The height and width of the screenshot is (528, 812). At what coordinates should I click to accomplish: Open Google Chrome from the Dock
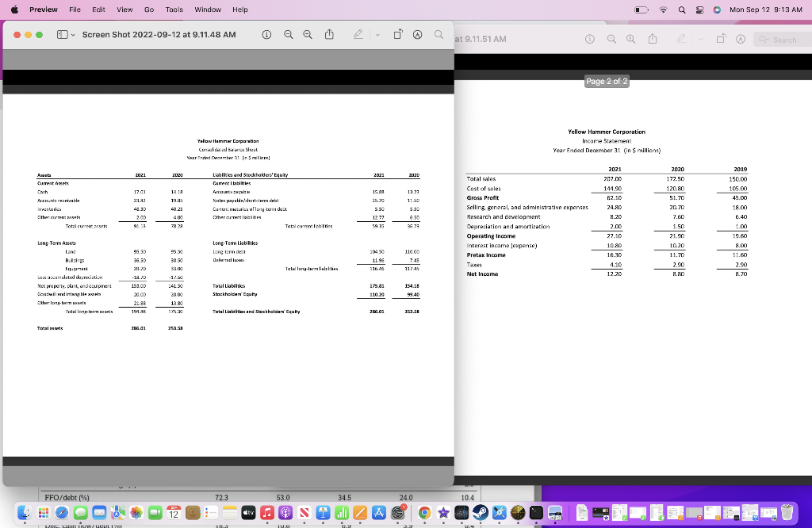(424, 512)
